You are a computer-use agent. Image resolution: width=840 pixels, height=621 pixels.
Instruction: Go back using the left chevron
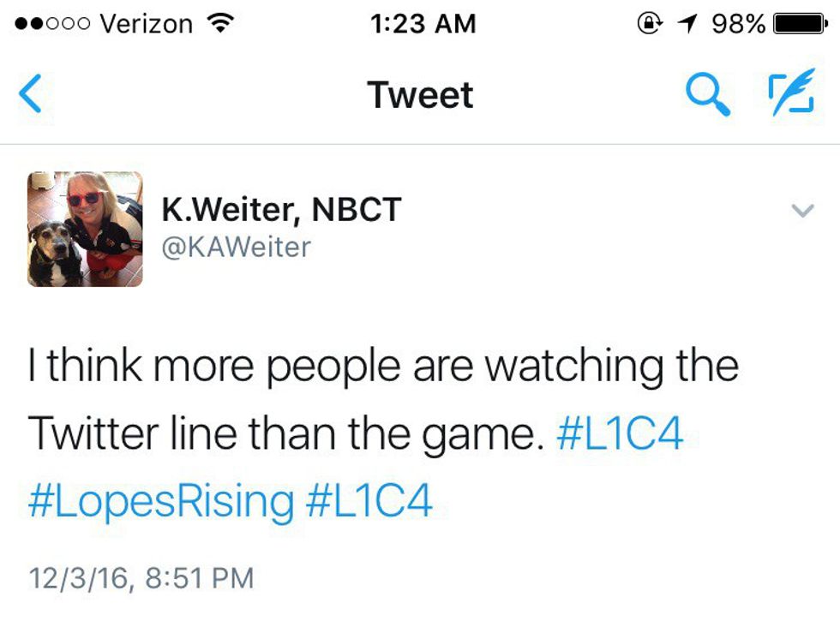click(31, 94)
